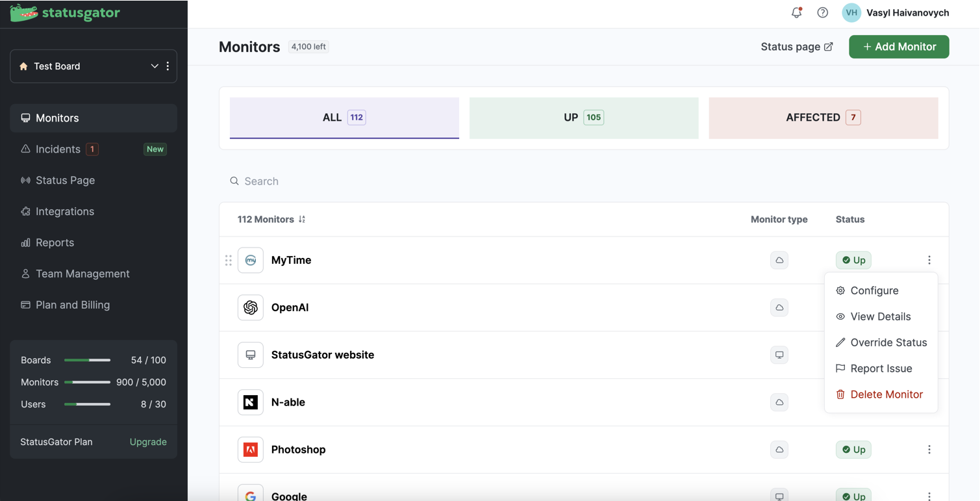Screen dimensions: 980x501
Task: Expand the Test Board dropdown chevron
Action: (x=155, y=66)
